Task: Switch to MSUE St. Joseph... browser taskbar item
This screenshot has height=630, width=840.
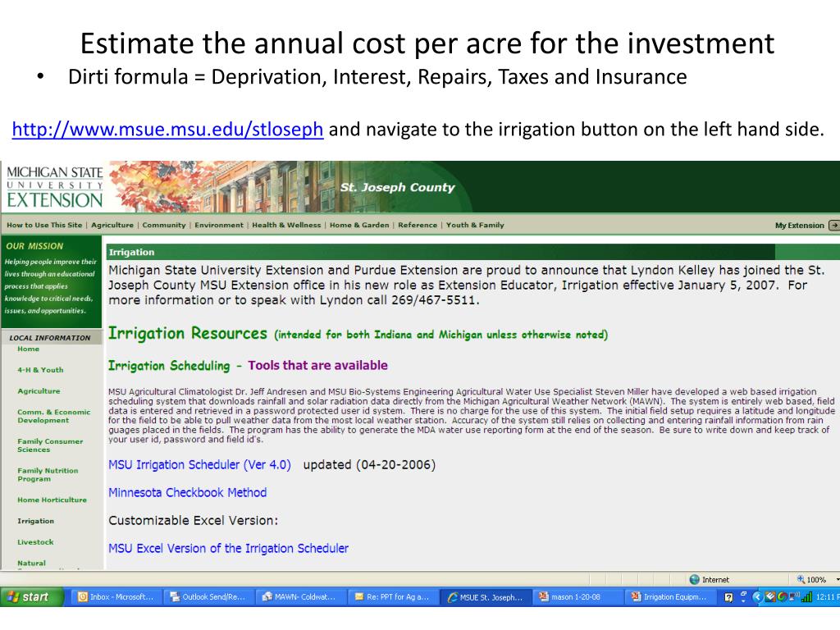Action: click(x=486, y=597)
